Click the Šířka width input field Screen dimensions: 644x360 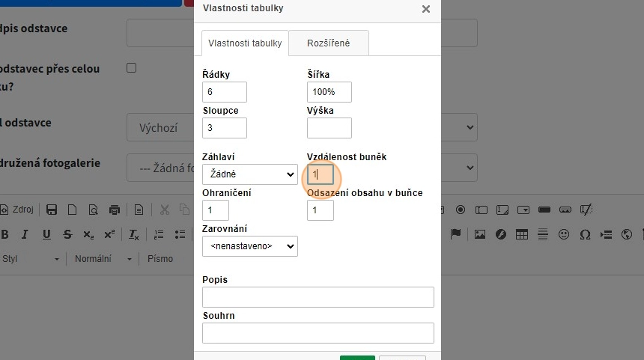pyautogui.click(x=329, y=92)
